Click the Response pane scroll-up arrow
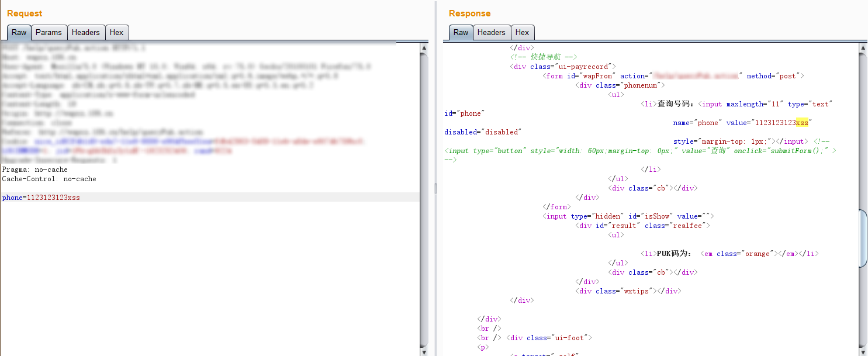The height and width of the screenshot is (356, 868). [863, 47]
